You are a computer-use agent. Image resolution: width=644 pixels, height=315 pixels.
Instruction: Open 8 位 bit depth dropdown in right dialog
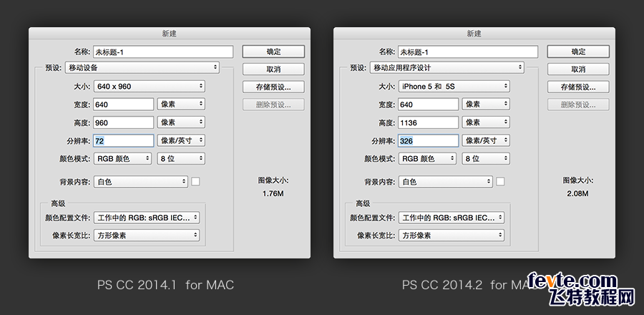(486, 158)
